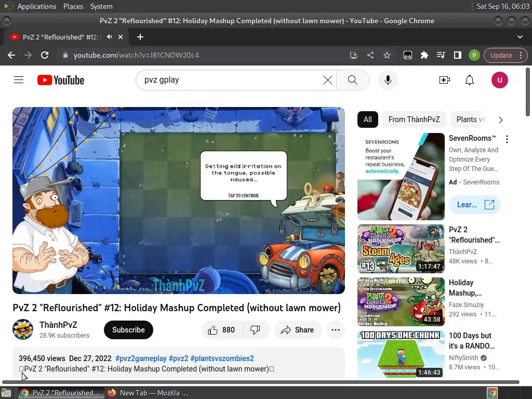Switch to Chrome PvZ 2 taskbar item
The width and height of the screenshot is (532, 399).
(61, 393)
